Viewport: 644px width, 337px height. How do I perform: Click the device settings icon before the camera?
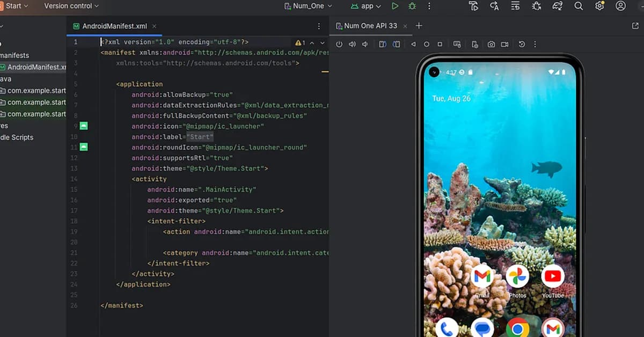pyautogui.click(x=475, y=45)
